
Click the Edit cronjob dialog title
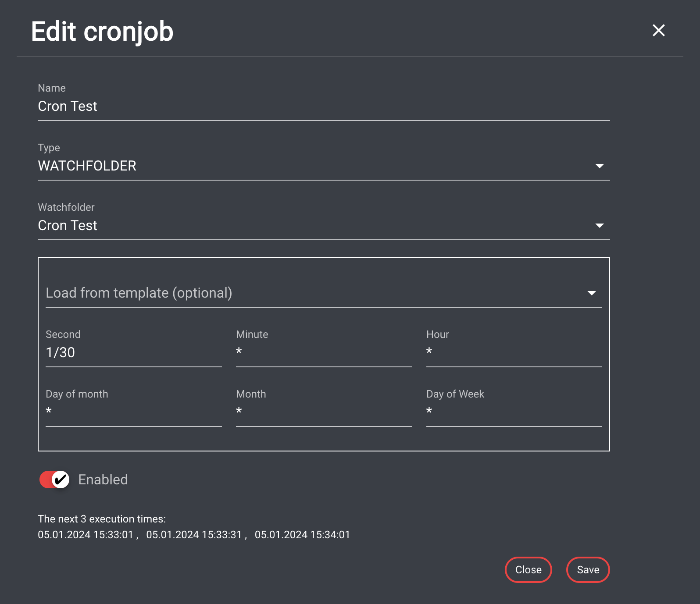(x=102, y=32)
